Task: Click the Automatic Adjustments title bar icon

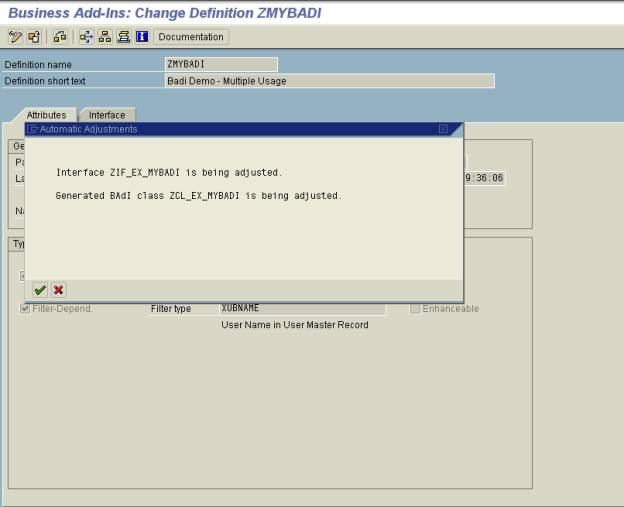Action: pos(33,129)
